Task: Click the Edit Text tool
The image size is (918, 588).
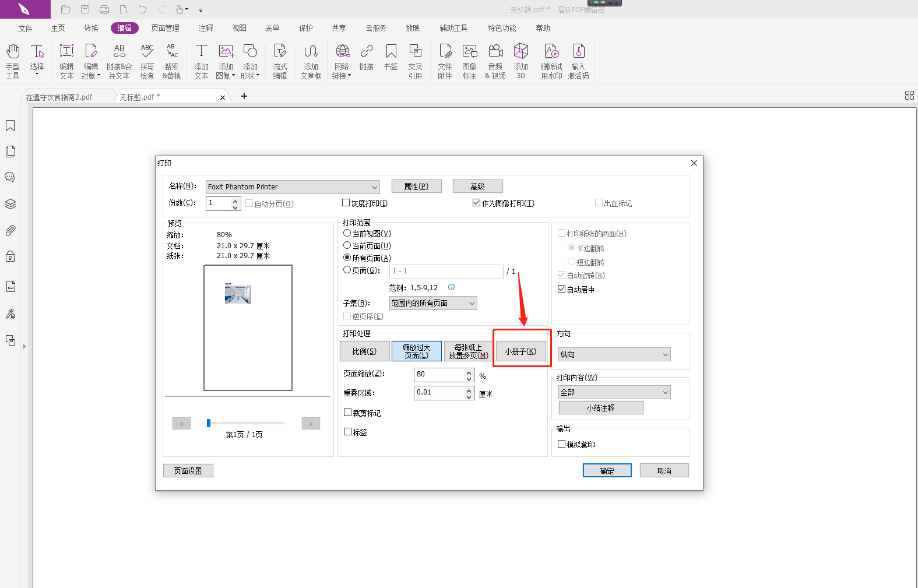Action: pyautogui.click(x=66, y=61)
